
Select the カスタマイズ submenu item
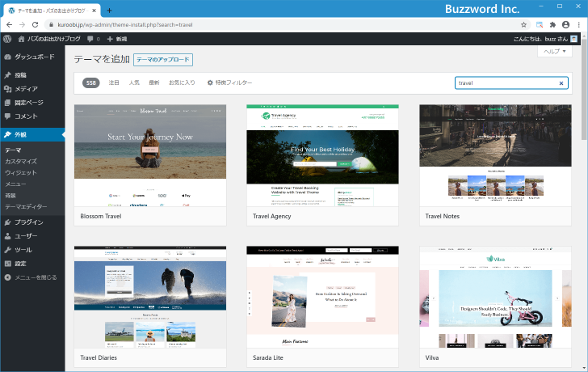tap(21, 162)
